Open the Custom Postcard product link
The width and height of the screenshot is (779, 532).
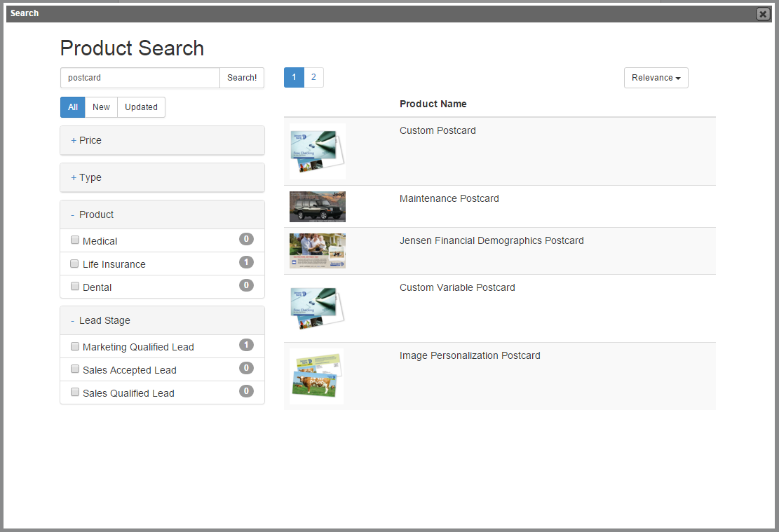pyautogui.click(x=438, y=130)
